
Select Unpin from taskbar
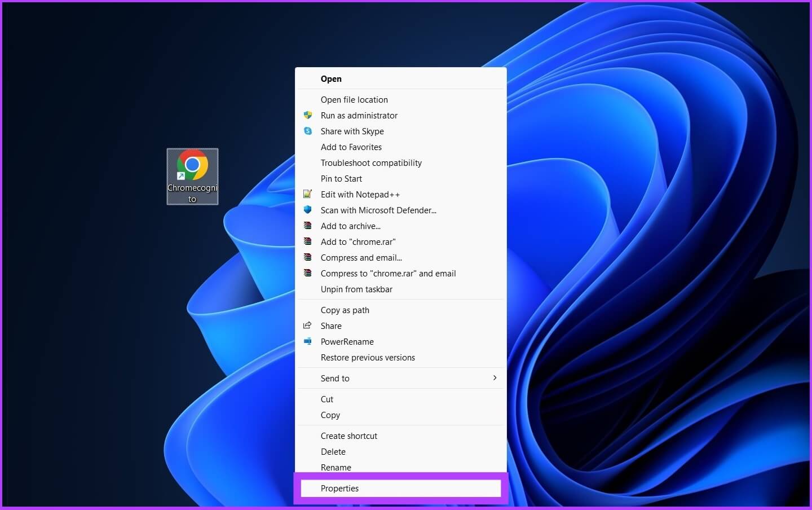coord(401,289)
